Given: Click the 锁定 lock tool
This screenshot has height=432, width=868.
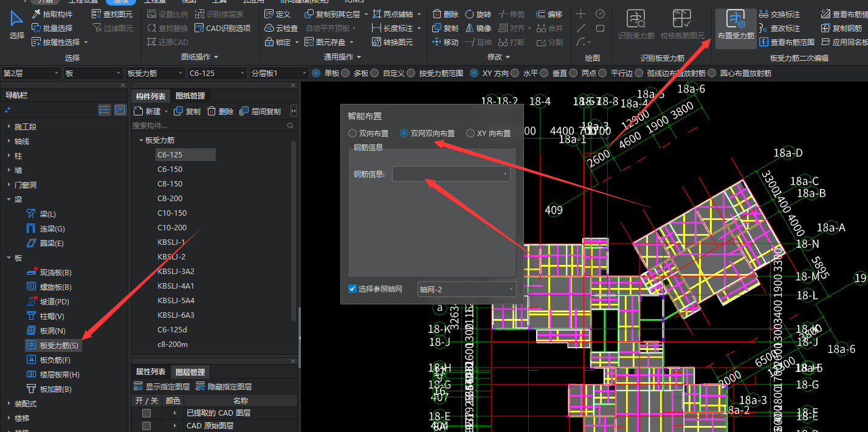Looking at the screenshot, I should [x=278, y=42].
